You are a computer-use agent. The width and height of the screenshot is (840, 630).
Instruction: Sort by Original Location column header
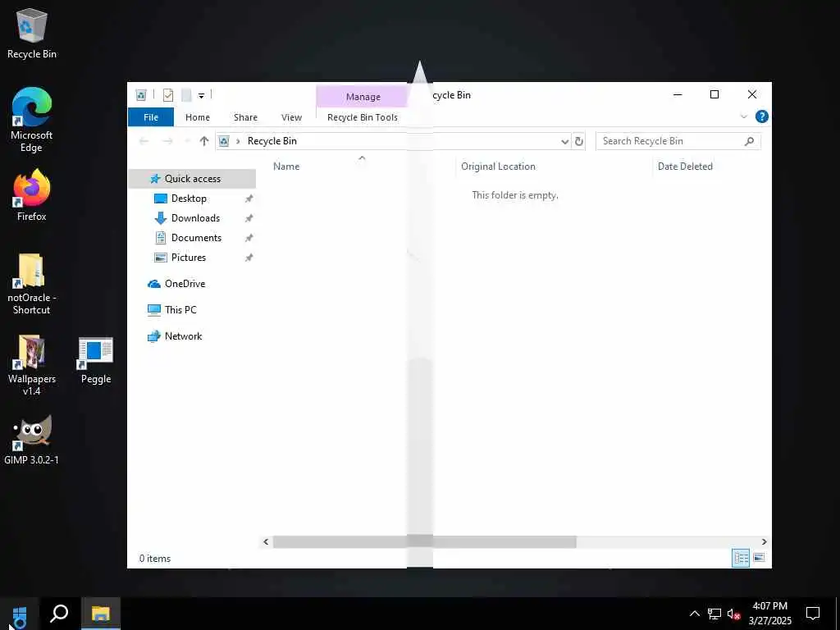(498, 167)
